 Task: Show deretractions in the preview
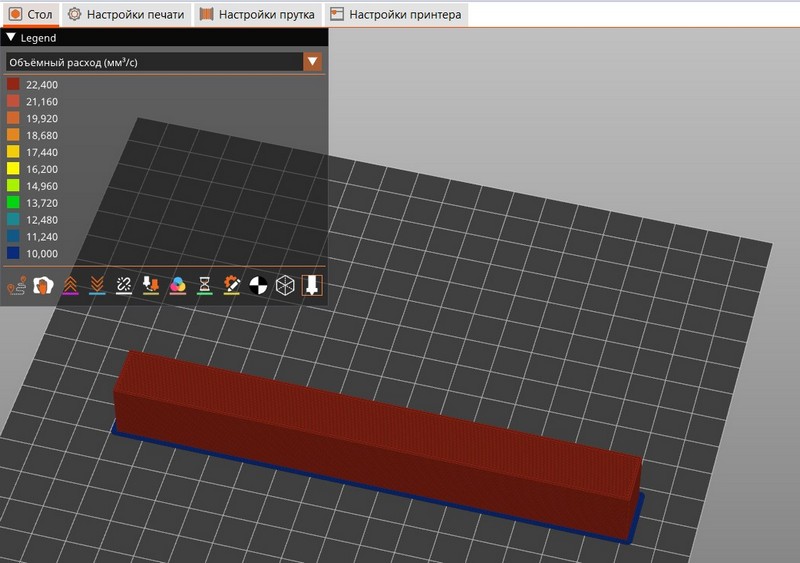click(x=97, y=286)
